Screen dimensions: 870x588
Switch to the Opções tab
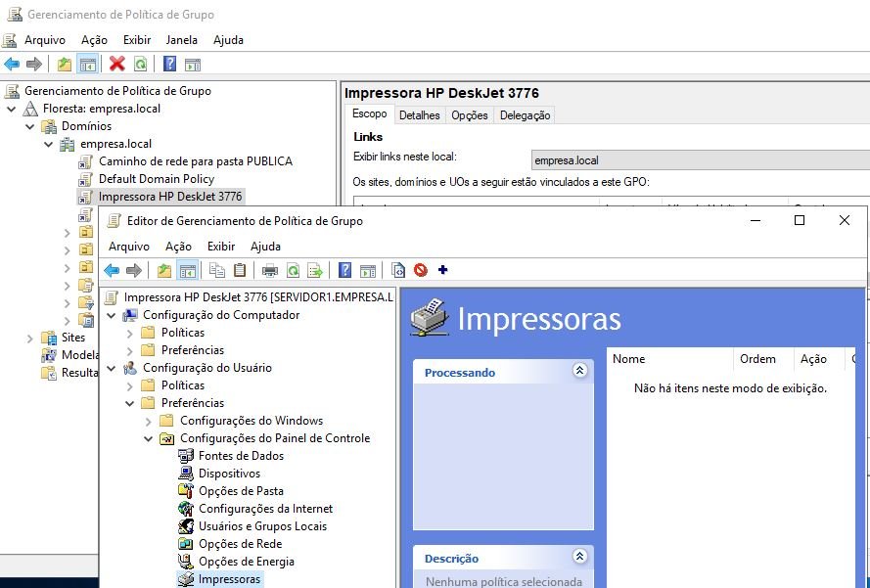click(470, 115)
